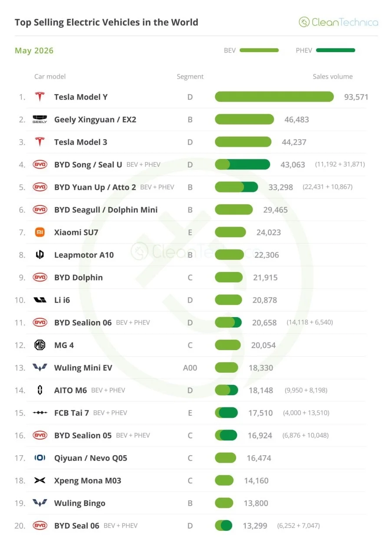Screen dimensions: 392x556
Task: Click the Geely logo in row 2
Action: [x=40, y=119]
